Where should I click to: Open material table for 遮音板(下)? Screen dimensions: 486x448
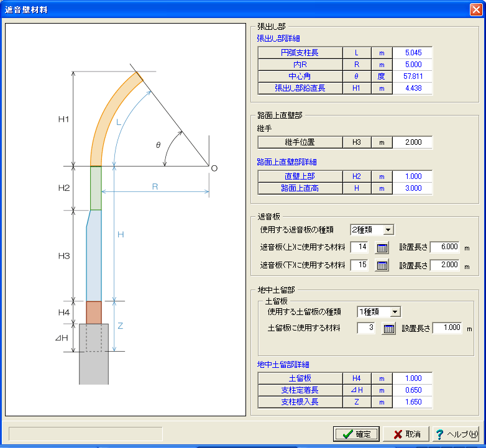pos(382,265)
